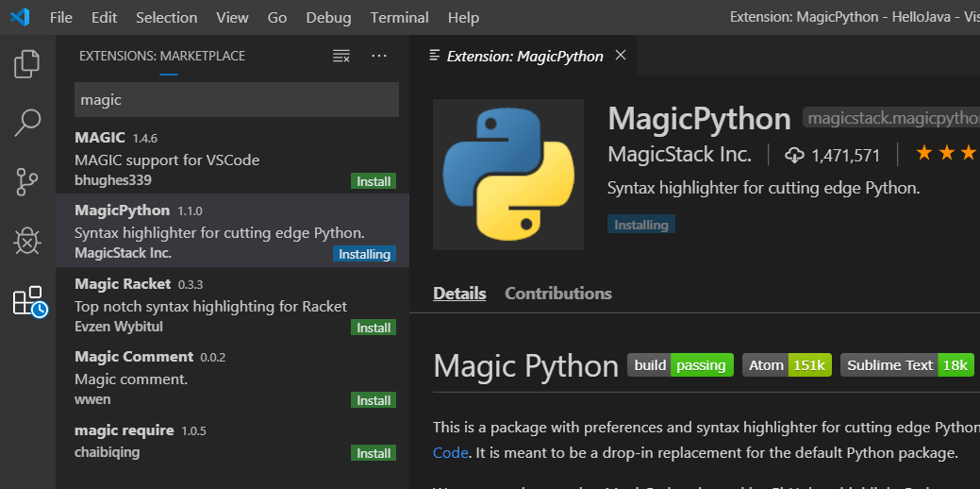The width and height of the screenshot is (980, 489).
Task: Switch to the Contributions tab
Action: click(x=558, y=294)
